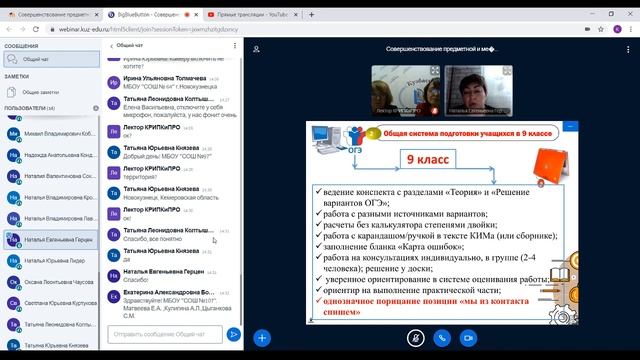Open the conference options three-dot menu
Screen dimensions: 640x360
(628, 49)
